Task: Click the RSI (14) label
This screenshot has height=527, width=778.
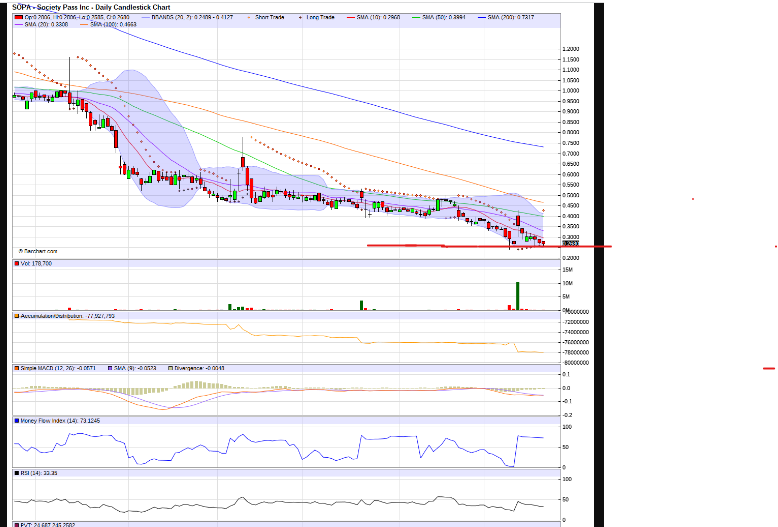Action: (39, 473)
